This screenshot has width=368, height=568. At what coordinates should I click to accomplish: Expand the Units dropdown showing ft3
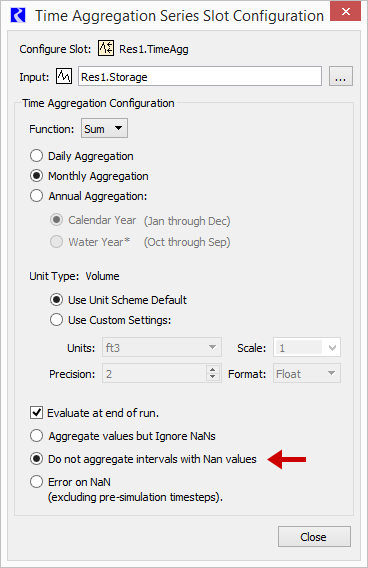coord(162,347)
